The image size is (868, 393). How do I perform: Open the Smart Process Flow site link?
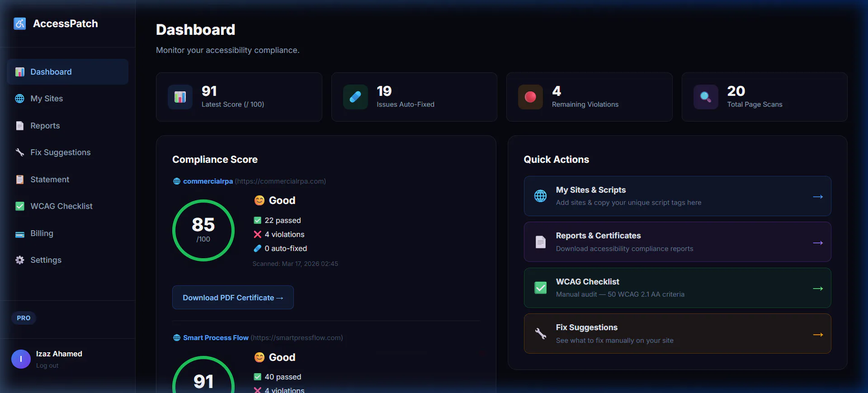(x=216, y=338)
